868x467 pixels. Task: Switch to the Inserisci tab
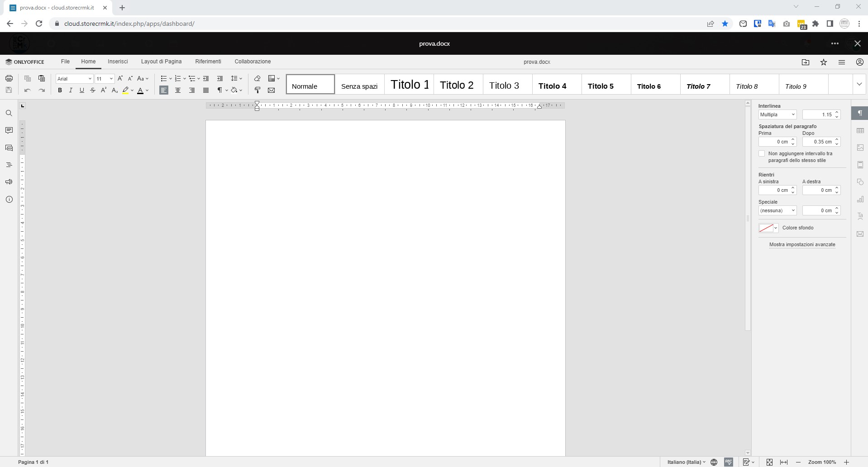(118, 62)
